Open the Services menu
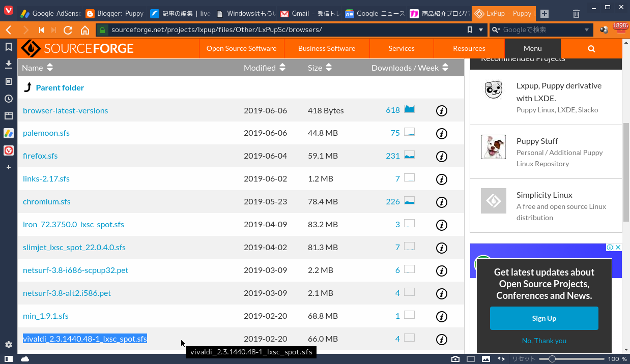The width and height of the screenshot is (630, 364). [x=402, y=48]
